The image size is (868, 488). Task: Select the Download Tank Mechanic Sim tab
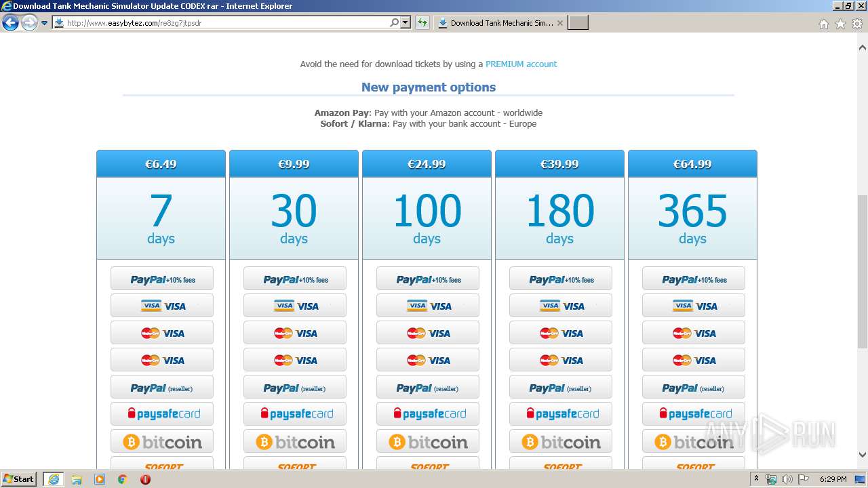[x=500, y=23]
